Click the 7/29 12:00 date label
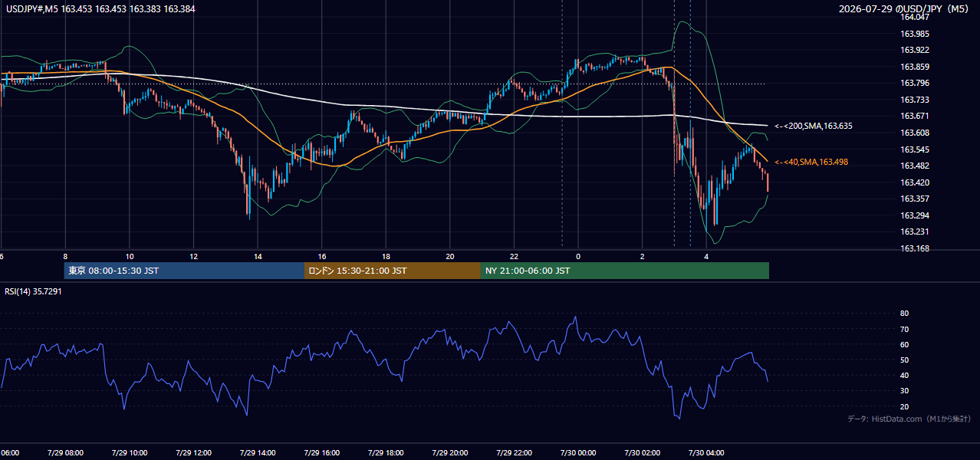Screen dimensions: 980x460 [193, 453]
